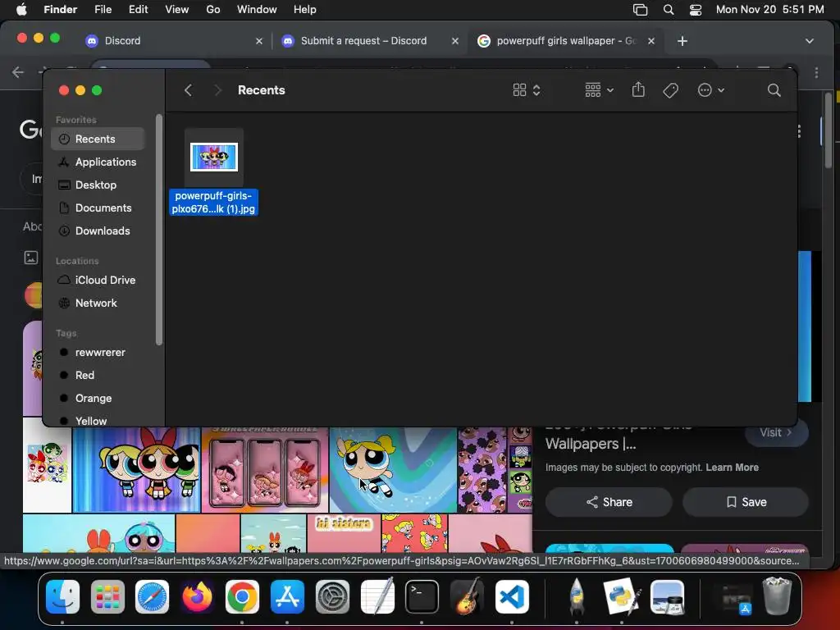
Task: Open a new browser tab
Action: pyautogui.click(x=682, y=41)
